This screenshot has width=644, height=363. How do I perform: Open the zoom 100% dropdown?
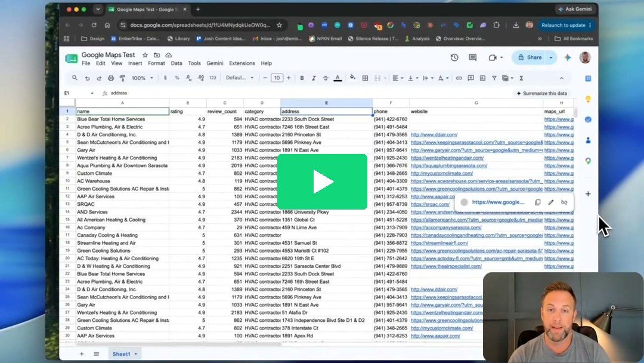(143, 78)
